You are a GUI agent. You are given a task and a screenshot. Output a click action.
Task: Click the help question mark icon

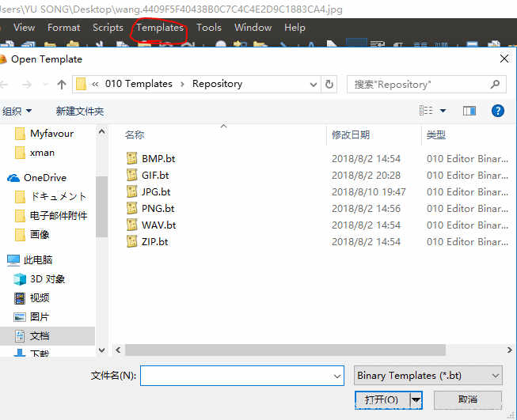[498, 111]
